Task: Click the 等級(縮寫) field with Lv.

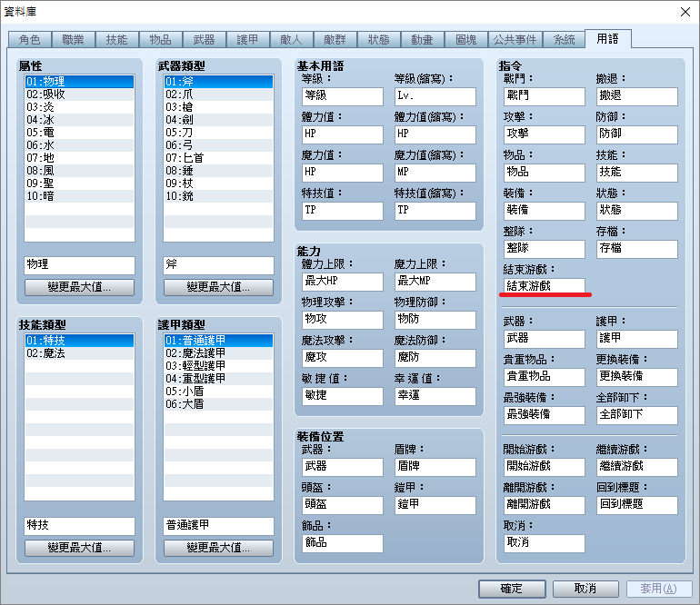Action: click(435, 96)
